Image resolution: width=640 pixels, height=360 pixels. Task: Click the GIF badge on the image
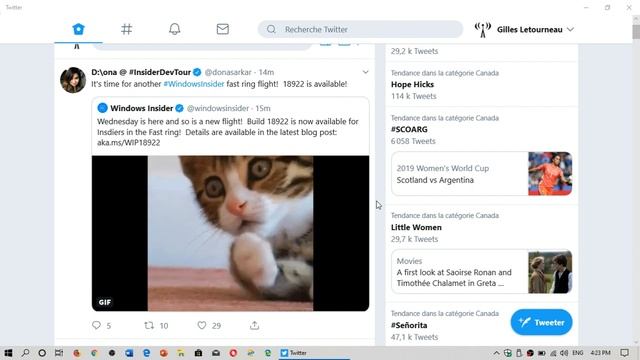(x=104, y=302)
